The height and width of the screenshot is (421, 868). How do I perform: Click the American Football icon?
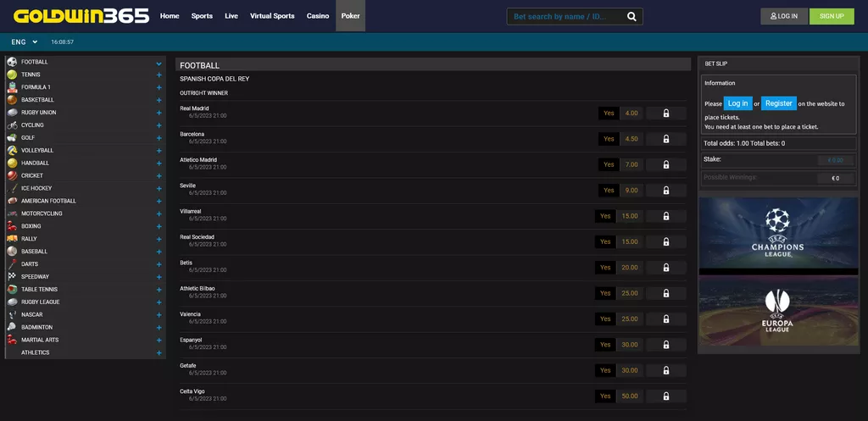click(x=12, y=201)
